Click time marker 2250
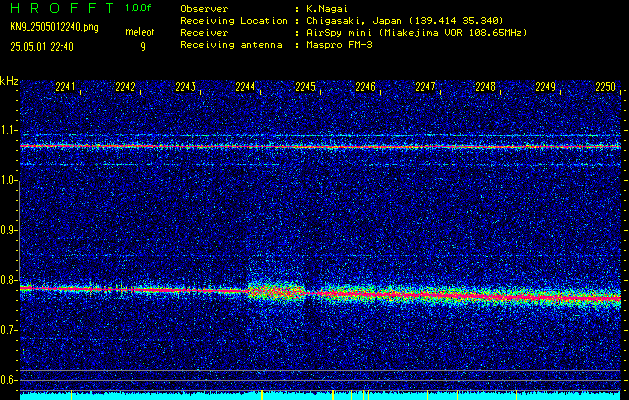Image resolution: width=629 pixels, height=400 pixels. 605,87
